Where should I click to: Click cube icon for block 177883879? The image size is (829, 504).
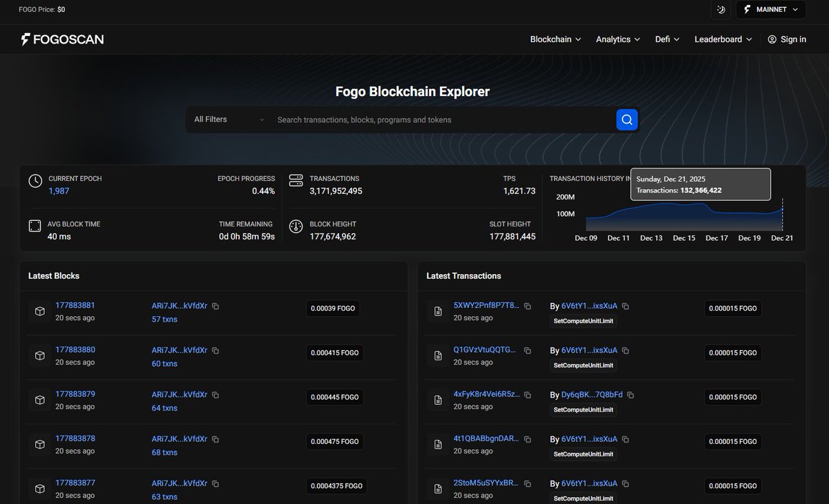pos(40,400)
